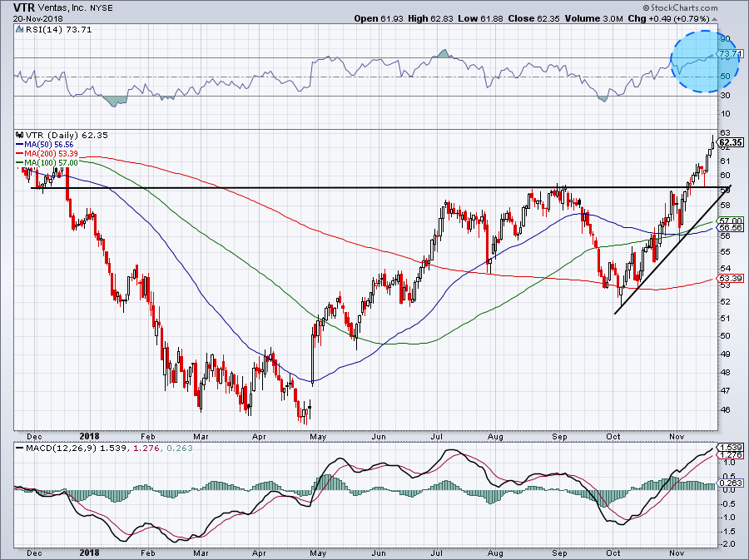Click the MACD(12,26,9) legend label
This screenshot has height=560, width=749.
click(62, 448)
